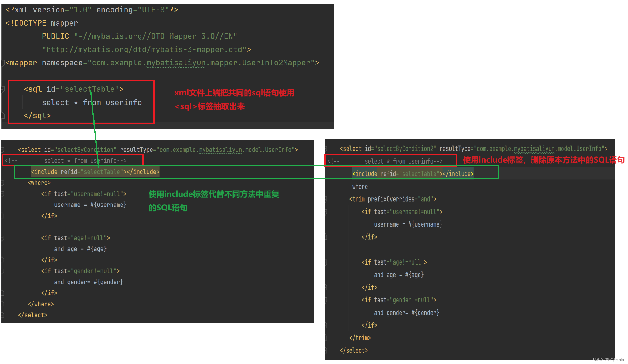This screenshot has height=364, width=628.
Task: Fold selectByCondition2 select gutter marker
Action: pyautogui.click(x=326, y=149)
